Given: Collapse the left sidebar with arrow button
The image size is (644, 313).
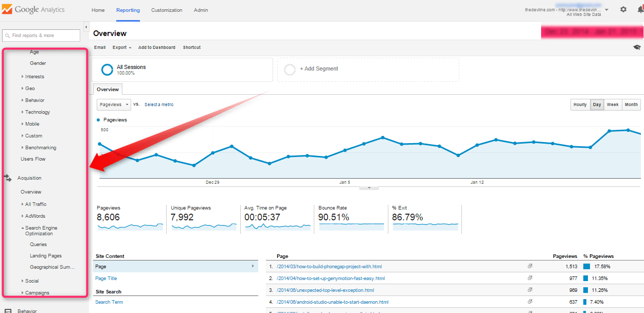Looking at the screenshot, I should pyautogui.click(x=86, y=27).
